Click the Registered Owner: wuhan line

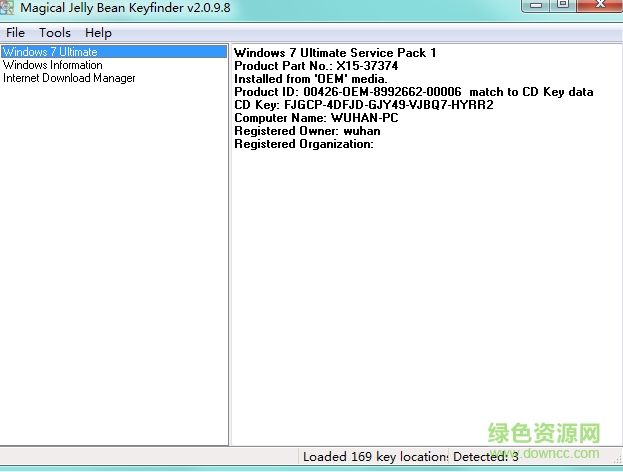coord(307,131)
